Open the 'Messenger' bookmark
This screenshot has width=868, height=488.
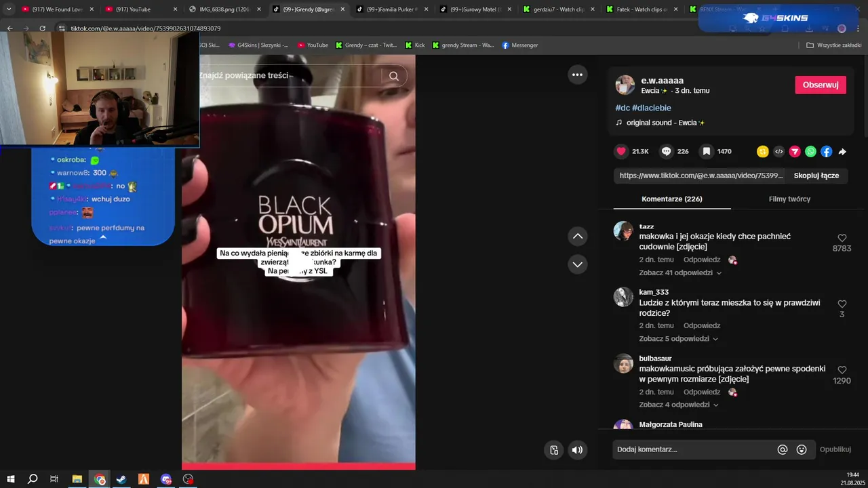click(x=520, y=45)
